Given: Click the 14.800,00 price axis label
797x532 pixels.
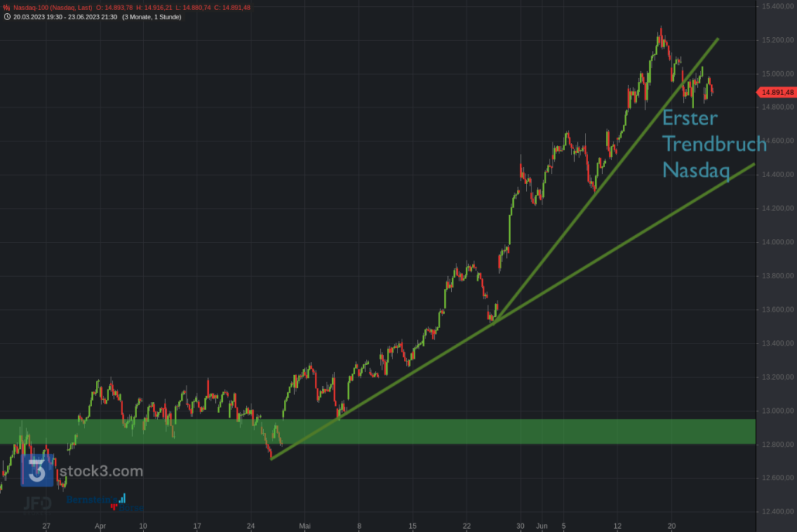Looking at the screenshot, I should (x=778, y=107).
